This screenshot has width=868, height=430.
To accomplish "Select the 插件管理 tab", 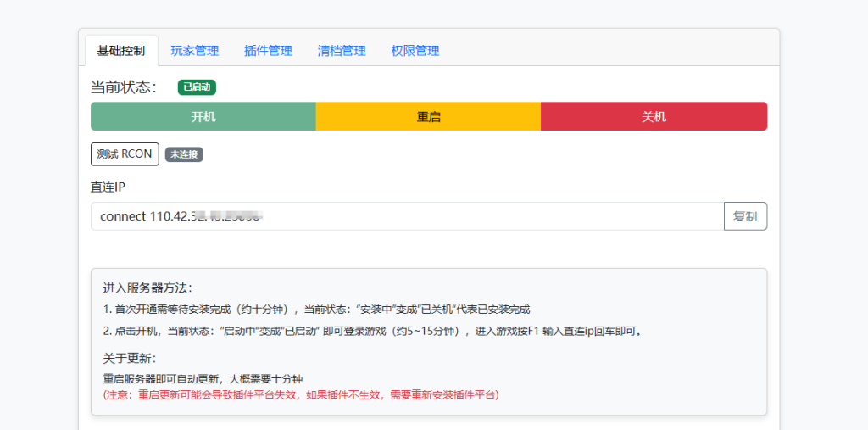I will [268, 51].
